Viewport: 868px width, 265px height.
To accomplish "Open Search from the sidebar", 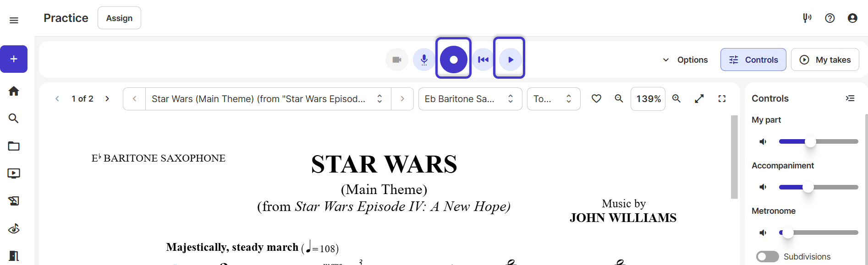I will [x=14, y=119].
